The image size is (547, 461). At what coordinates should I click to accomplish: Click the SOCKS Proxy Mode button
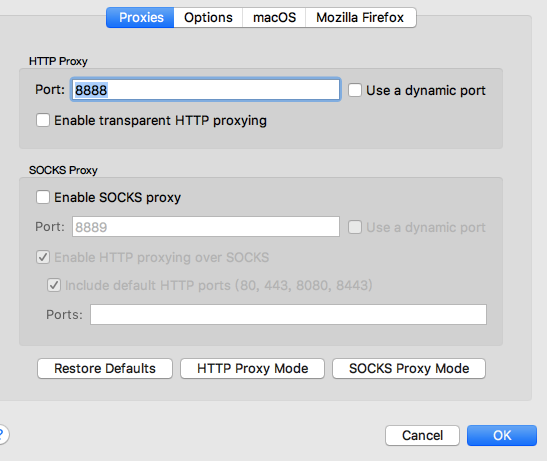tap(409, 369)
